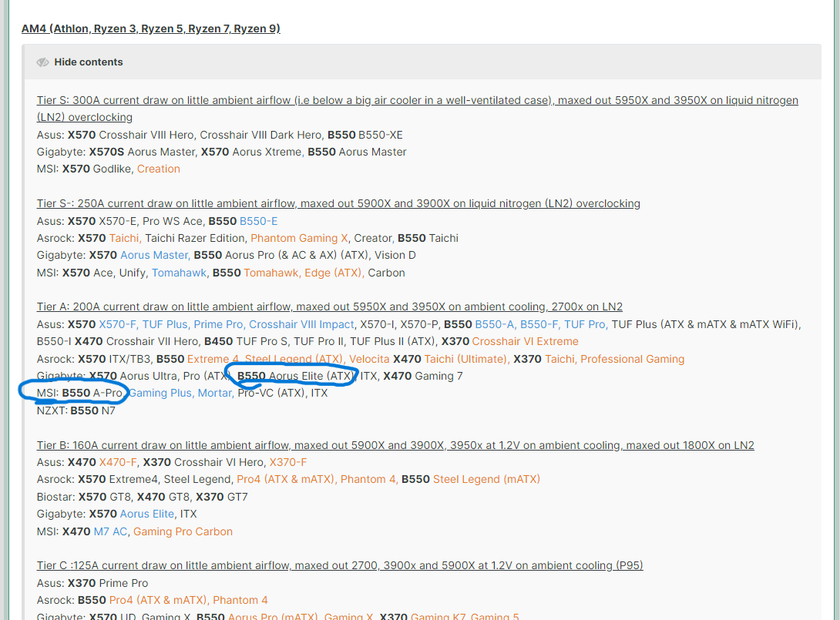Click the Tier A 200A heading text
This screenshot has height=620, width=840.
(x=330, y=307)
